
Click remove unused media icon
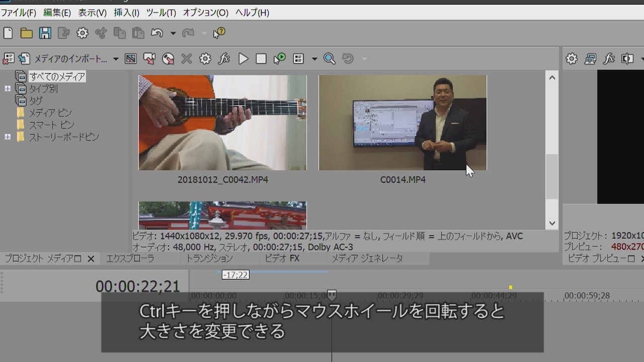tap(8, 59)
